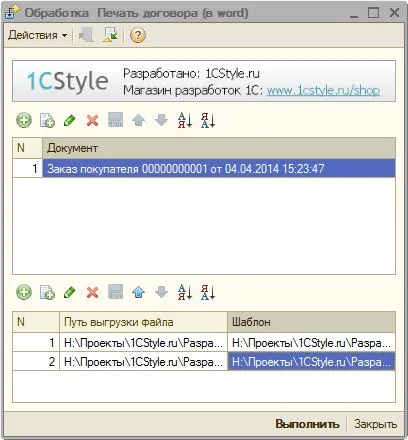Add a new row to the templates table
The width and height of the screenshot is (408, 440).
[x=24, y=293]
